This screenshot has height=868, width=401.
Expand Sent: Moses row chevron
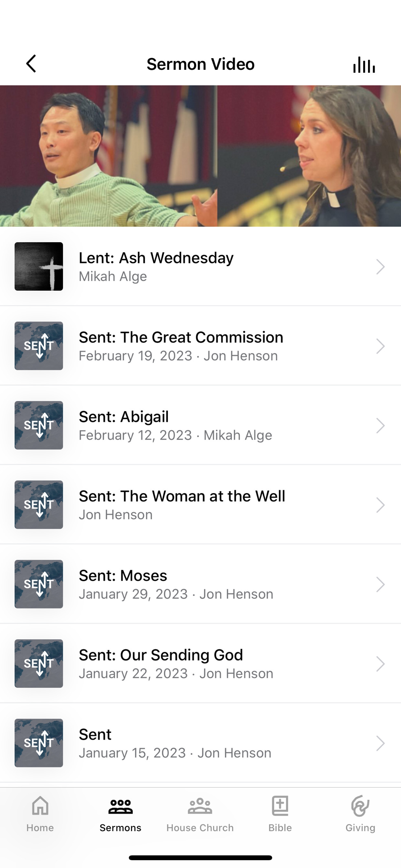pyautogui.click(x=380, y=585)
